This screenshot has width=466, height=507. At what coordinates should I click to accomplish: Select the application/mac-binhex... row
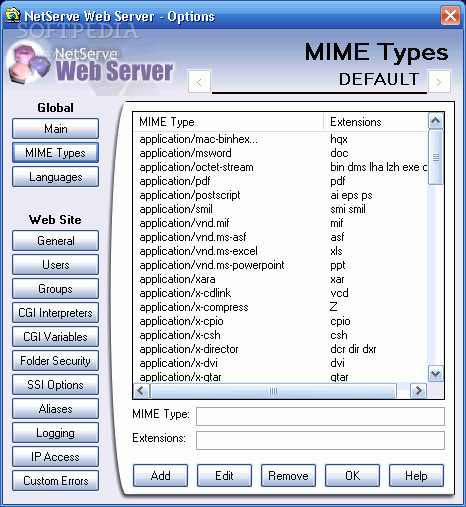coord(280,139)
